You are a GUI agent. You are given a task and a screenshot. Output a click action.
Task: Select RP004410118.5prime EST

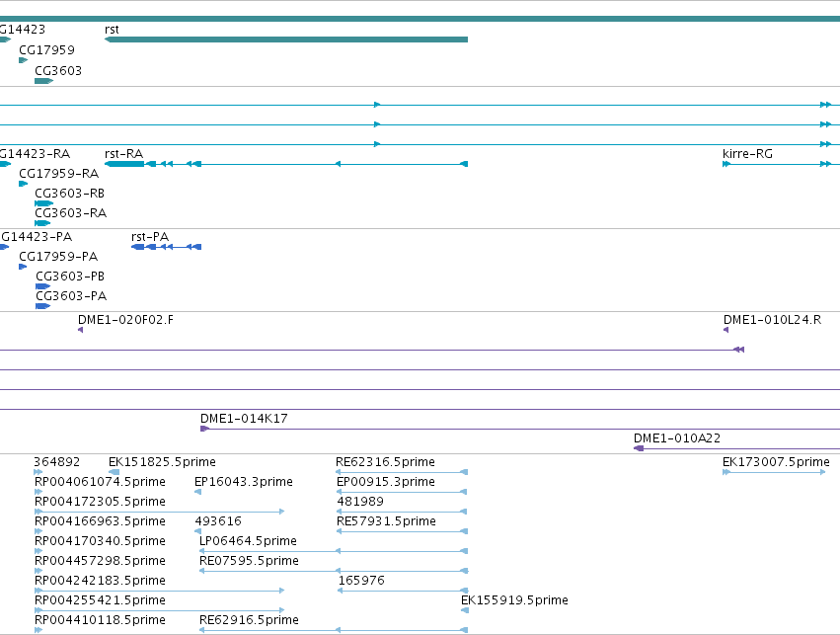(x=38, y=631)
